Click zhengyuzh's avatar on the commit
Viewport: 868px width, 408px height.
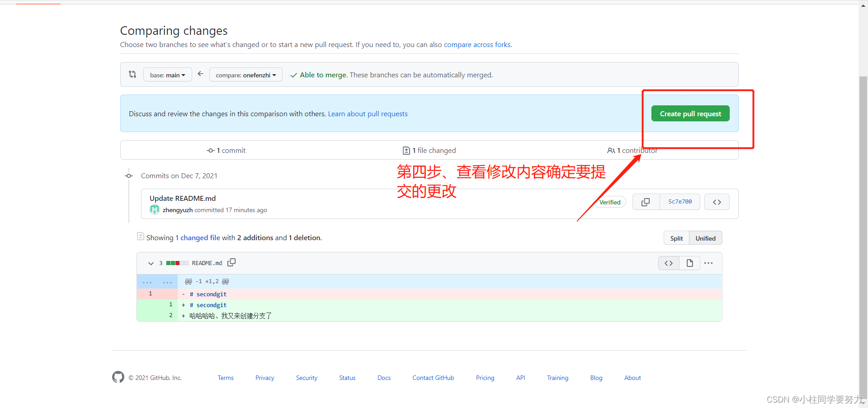(x=154, y=209)
